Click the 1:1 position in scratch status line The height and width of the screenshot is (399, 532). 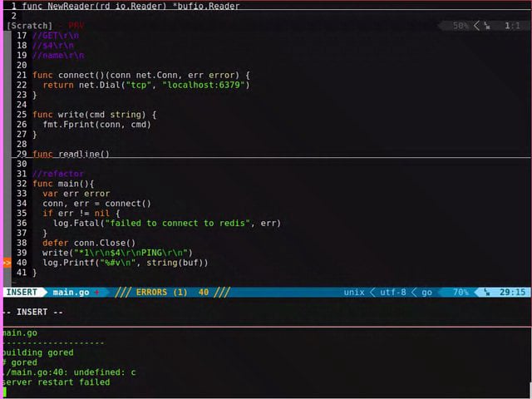pyautogui.click(x=512, y=26)
